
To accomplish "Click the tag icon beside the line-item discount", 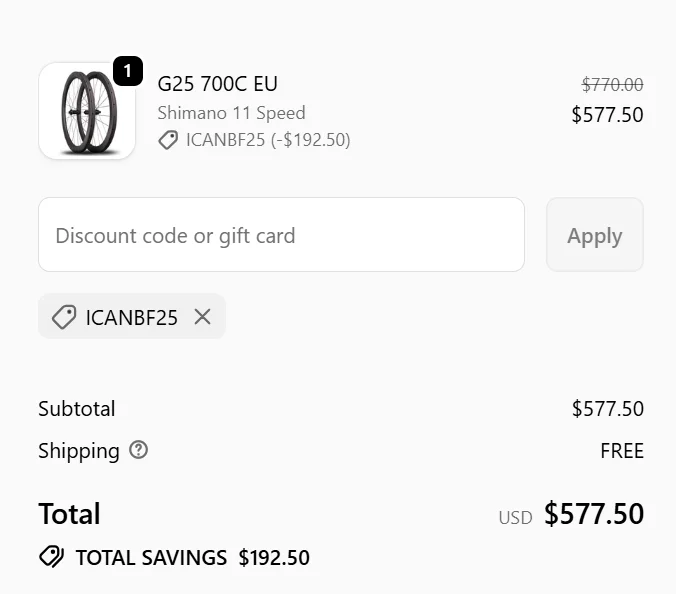I will [168, 140].
